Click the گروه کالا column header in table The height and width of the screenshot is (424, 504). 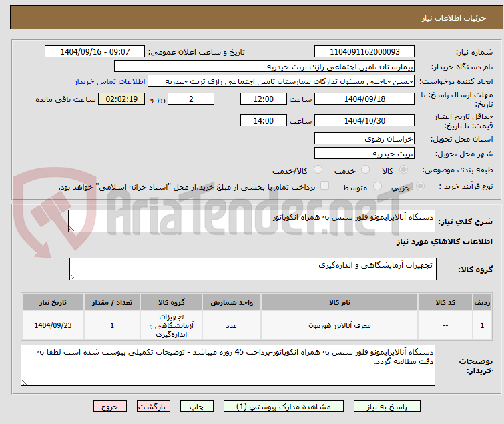point(171,302)
